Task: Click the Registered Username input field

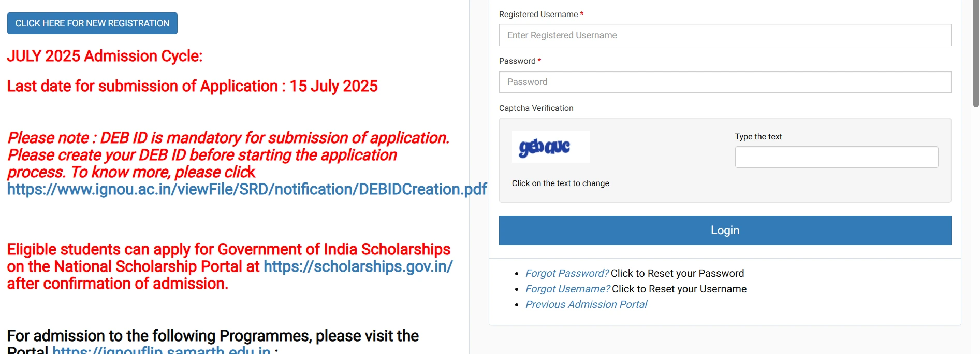Action: (x=724, y=35)
